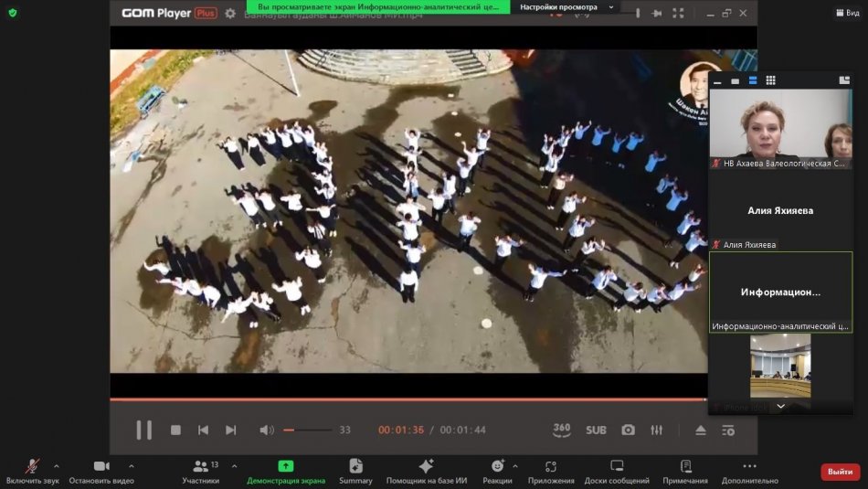Mute the GOM Player speaker icon

[267, 430]
